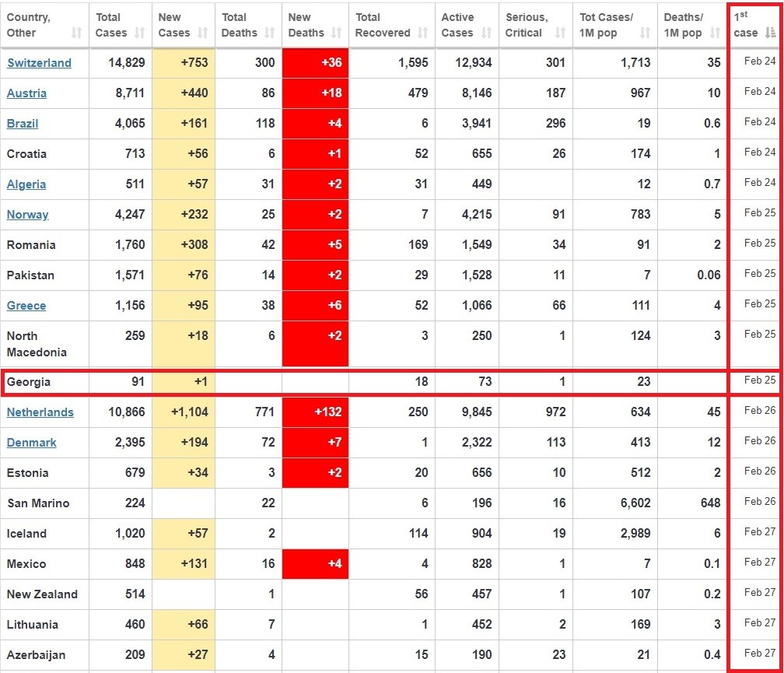This screenshot has height=673, width=784.
Task: Click Mexico new cases +131
Action: click(x=194, y=565)
